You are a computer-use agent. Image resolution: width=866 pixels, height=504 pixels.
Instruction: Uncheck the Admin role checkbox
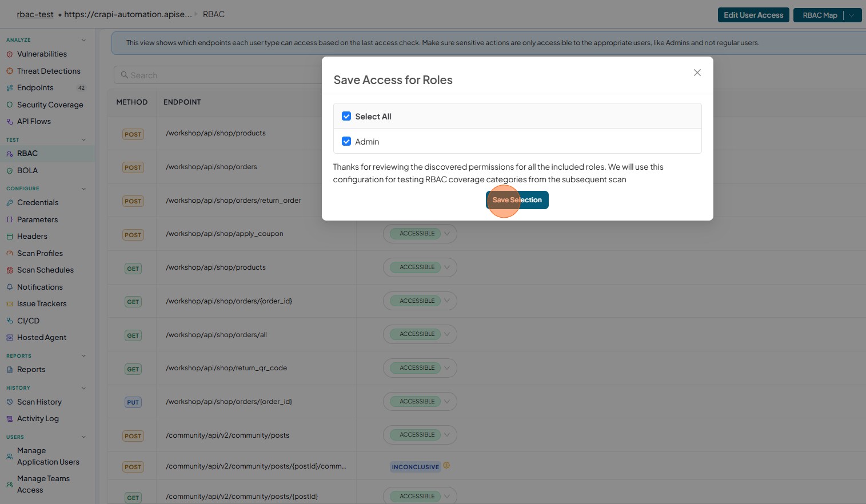tap(346, 141)
